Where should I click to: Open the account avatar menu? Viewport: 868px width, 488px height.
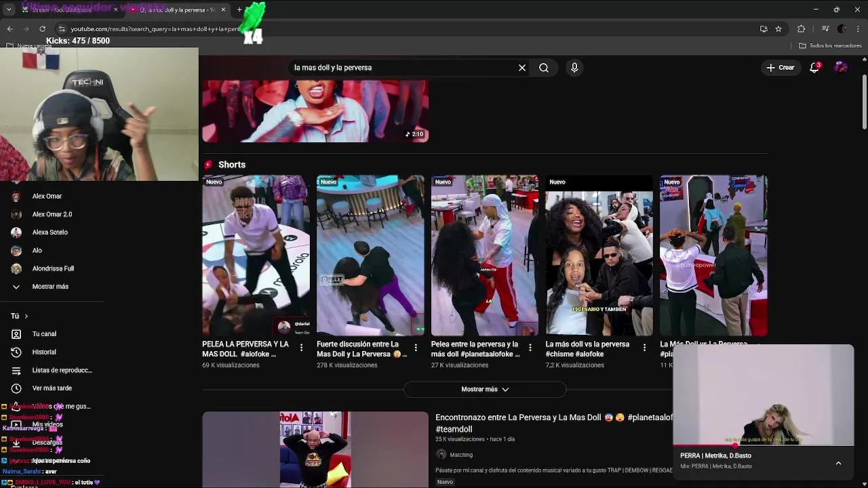[x=841, y=68]
